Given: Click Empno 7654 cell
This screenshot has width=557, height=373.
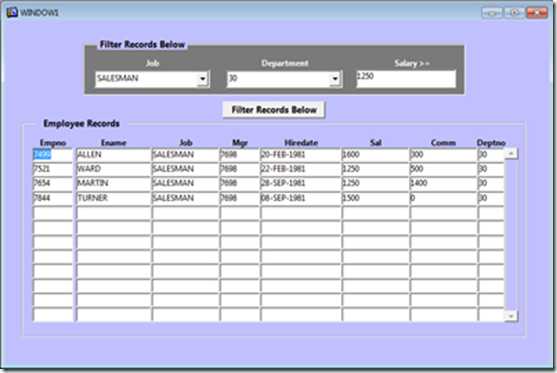Looking at the screenshot, I should [x=53, y=184].
